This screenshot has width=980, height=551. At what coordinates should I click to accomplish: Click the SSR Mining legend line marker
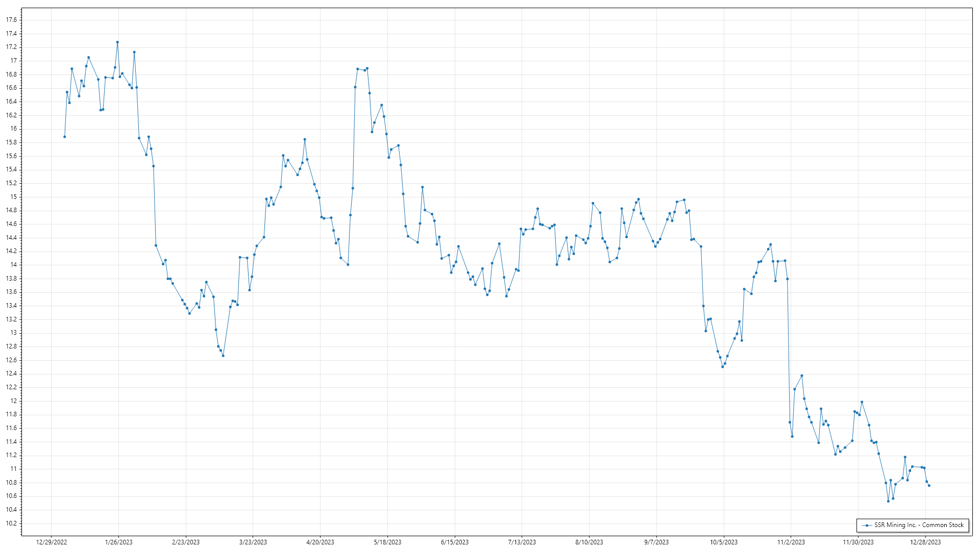[867, 525]
